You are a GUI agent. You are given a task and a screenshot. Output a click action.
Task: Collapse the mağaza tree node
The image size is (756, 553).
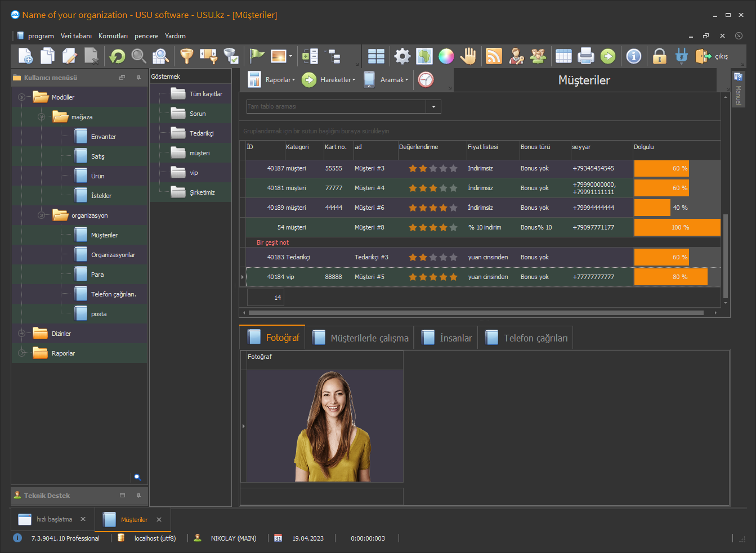41,117
